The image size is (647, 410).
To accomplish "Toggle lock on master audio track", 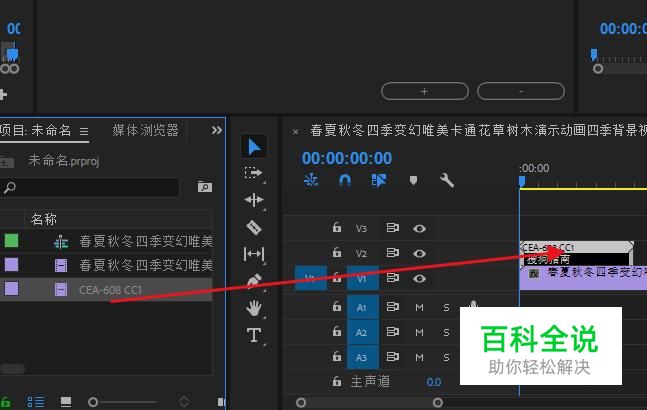I will tap(337, 381).
